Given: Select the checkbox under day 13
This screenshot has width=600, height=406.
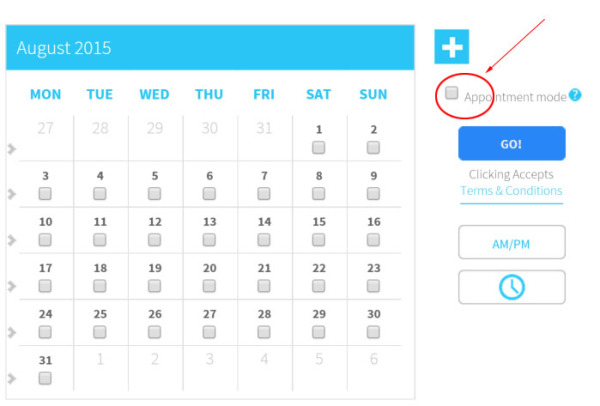Looking at the screenshot, I should tap(209, 240).
